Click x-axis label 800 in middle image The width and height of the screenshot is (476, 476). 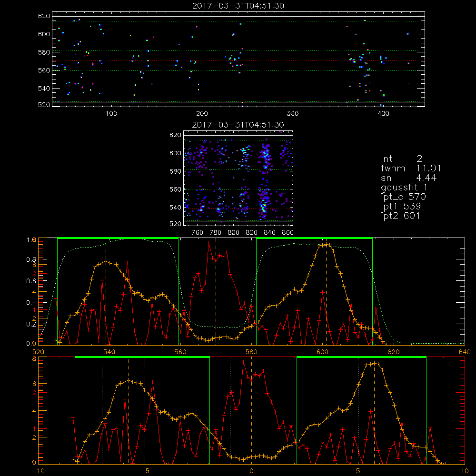tap(233, 233)
